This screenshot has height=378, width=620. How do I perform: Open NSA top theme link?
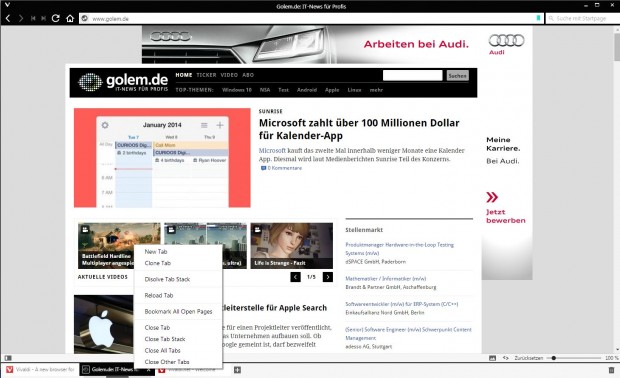(265, 90)
